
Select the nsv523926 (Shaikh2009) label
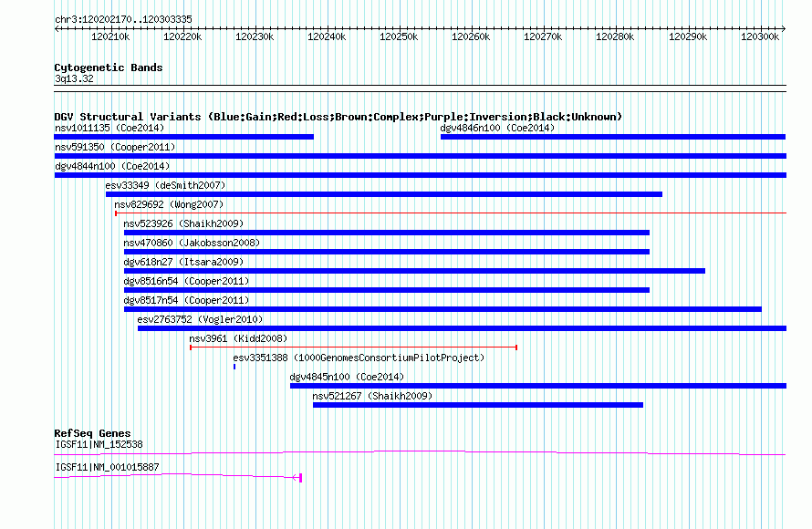(x=183, y=223)
